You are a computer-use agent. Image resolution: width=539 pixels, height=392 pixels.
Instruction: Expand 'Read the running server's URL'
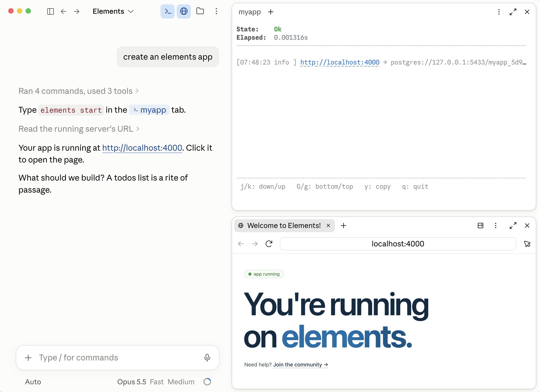79,129
